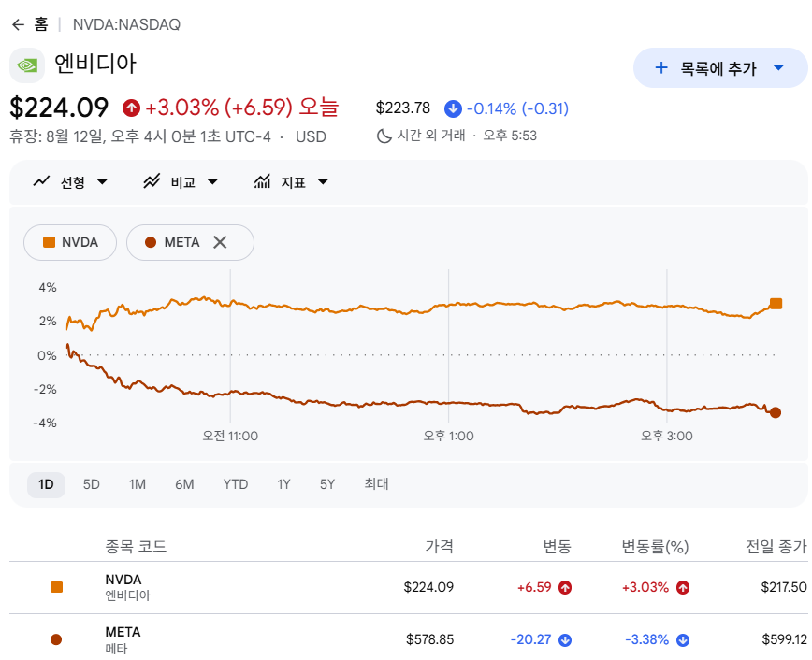
Task: Click the indicators chart icon beside 지표
Action: pyautogui.click(x=262, y=181)
